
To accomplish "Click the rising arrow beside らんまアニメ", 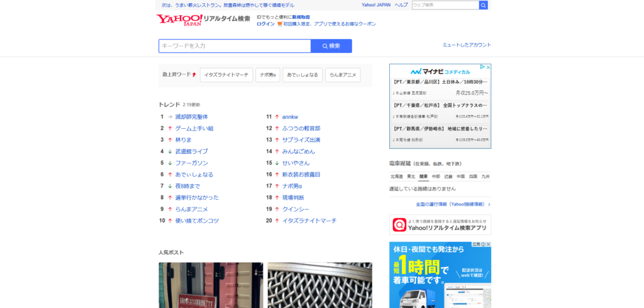I will pyautogui.click(x=170, y=209).
